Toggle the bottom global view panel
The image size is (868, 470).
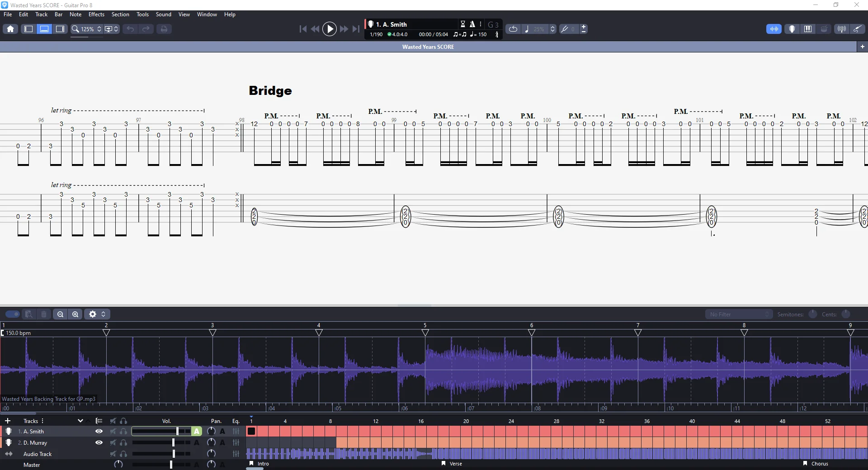tap(44, 29)
